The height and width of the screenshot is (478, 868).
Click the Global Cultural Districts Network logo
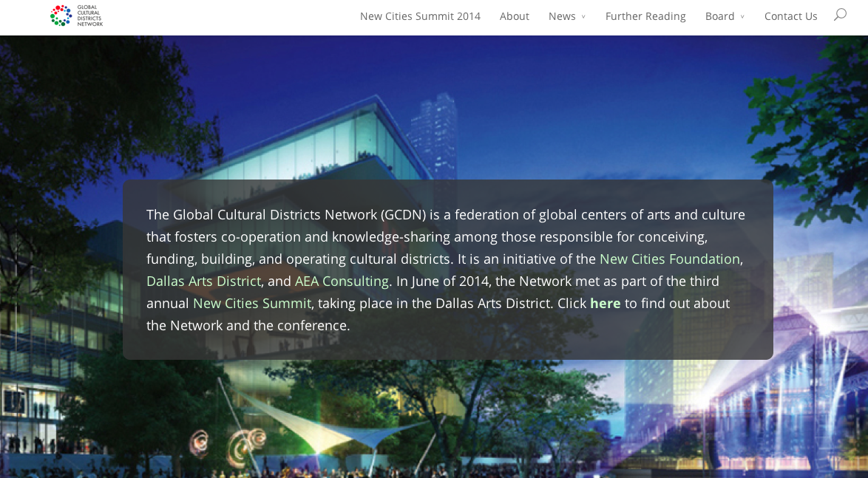(x=76, y=16)
